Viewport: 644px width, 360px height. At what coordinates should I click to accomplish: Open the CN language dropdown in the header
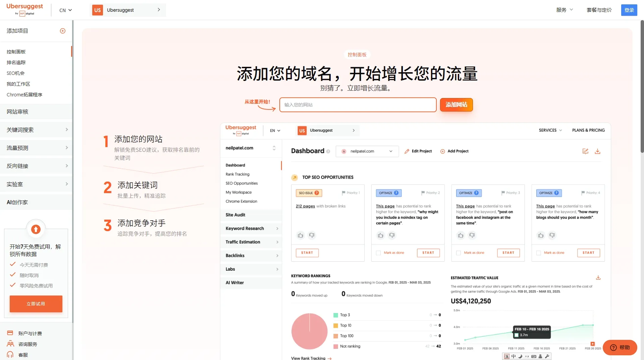(x=66, y=10)
